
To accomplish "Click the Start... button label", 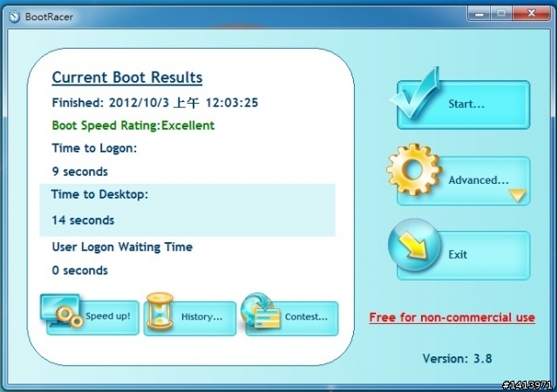I will tap(466, 105).
